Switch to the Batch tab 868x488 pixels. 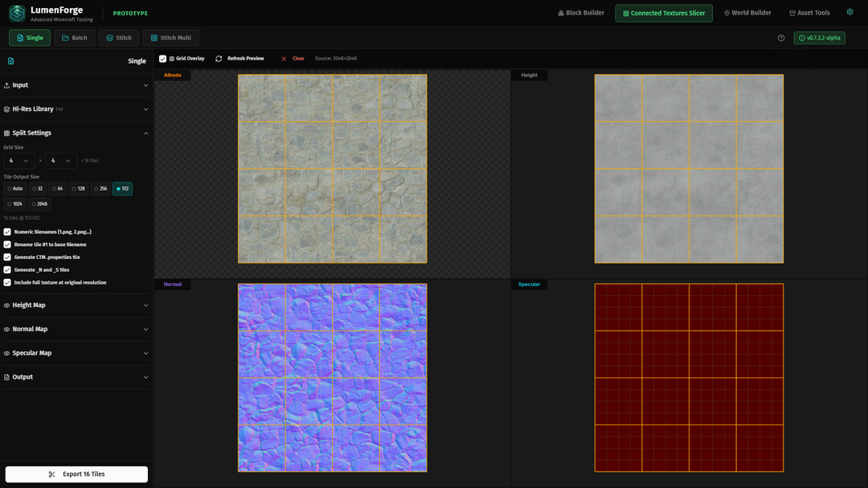[x=74, y=38]
